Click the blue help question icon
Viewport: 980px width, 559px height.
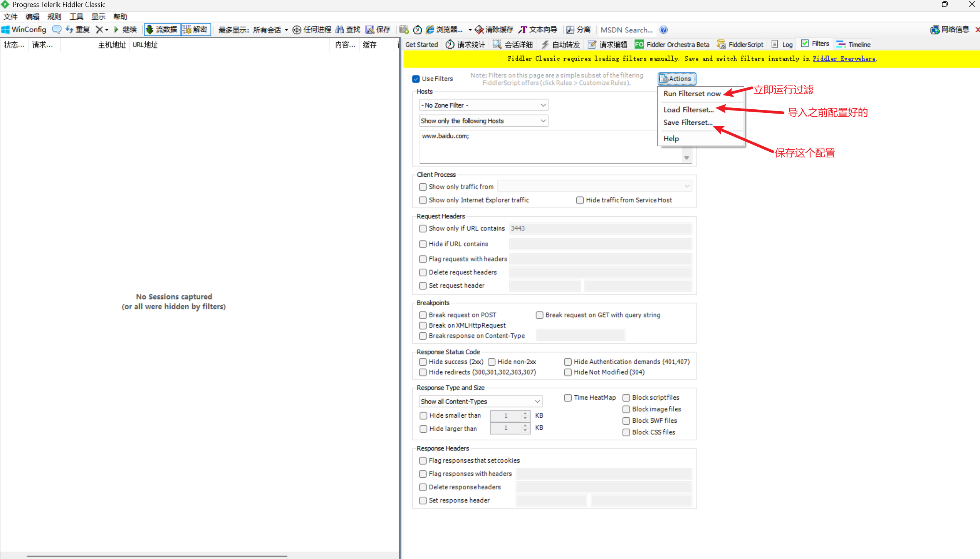pos(663,30)
